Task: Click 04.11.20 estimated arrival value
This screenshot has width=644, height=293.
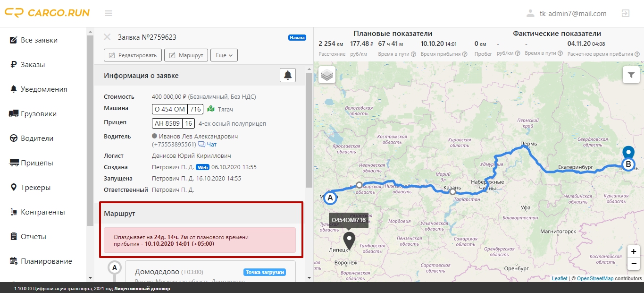Action: pos(586,44)
